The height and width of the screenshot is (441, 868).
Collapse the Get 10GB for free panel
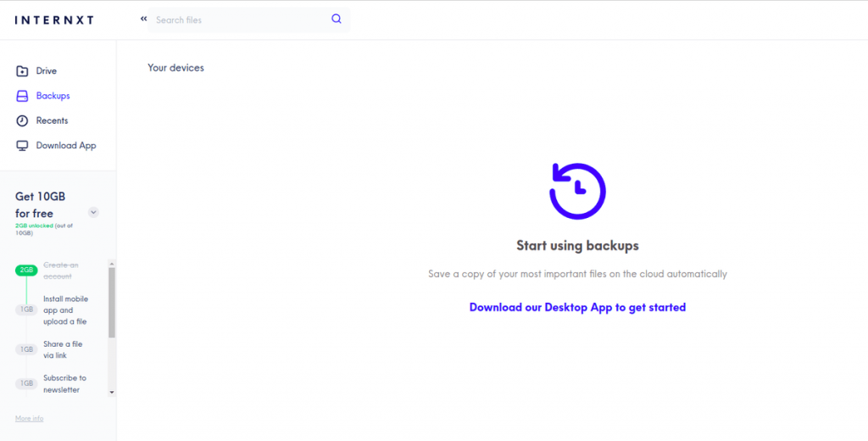93,213
